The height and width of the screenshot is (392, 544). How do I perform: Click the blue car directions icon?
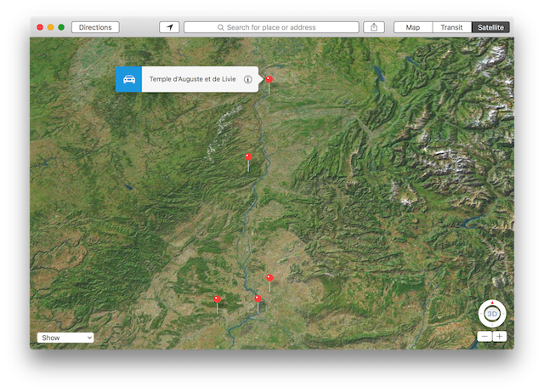click(x=128, y=79)
